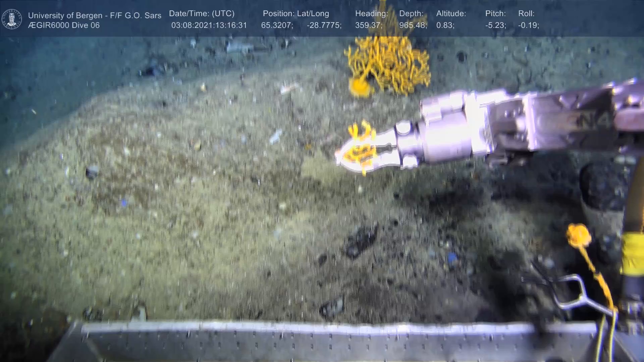Click the ÆGIR6000 Dive 06 label
644x362 pixels.
[x=64, y=25]
